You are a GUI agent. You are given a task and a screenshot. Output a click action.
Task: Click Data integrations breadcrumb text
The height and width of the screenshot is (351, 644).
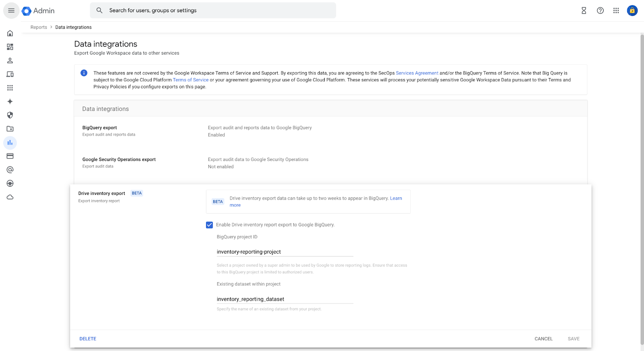point(73,27)
